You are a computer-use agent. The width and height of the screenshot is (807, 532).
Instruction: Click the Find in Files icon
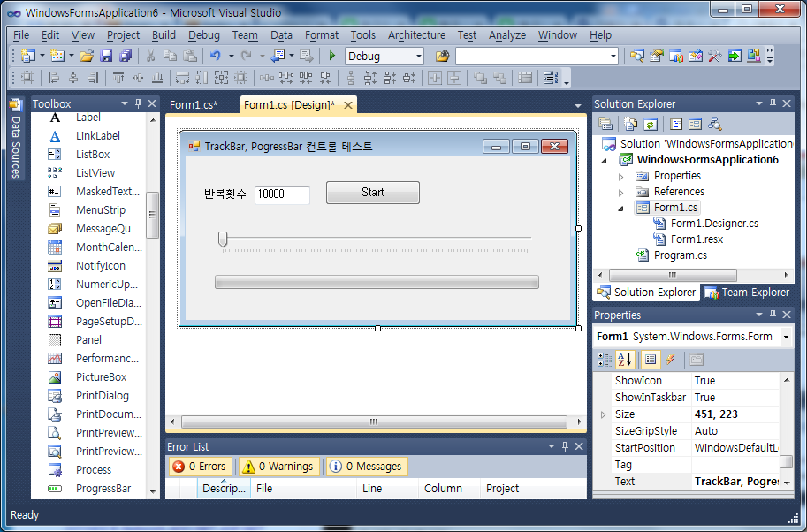pos(443,56)
